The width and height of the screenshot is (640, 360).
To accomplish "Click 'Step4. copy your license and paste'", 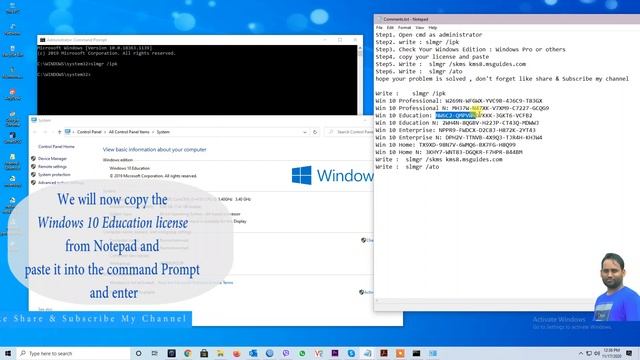I will click(x=432, y=57).
